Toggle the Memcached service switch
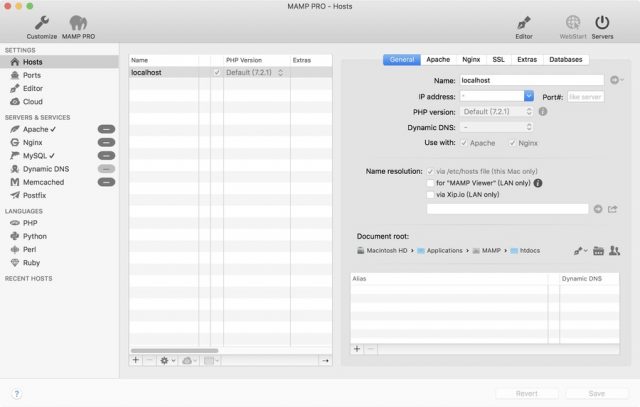Image resolution: width=640 pixels, height=407 pixels. point(106,182)
